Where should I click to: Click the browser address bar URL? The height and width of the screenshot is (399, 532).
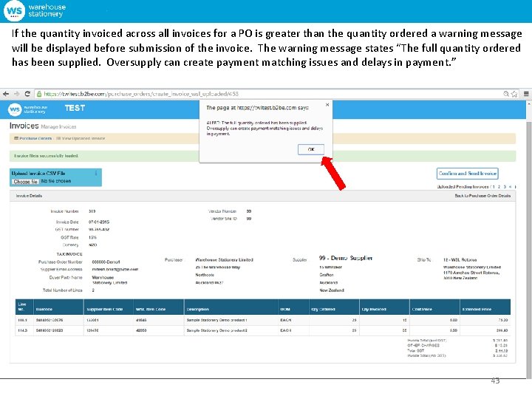141,94
